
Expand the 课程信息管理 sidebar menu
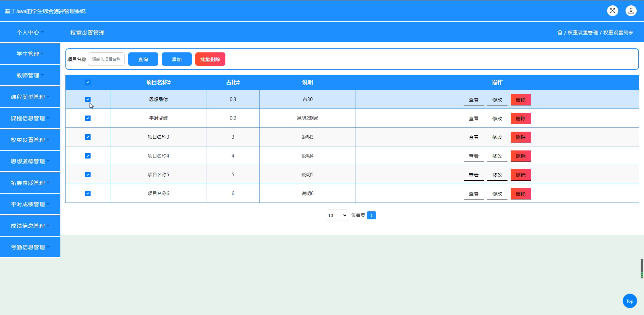[x=30, y=118]
